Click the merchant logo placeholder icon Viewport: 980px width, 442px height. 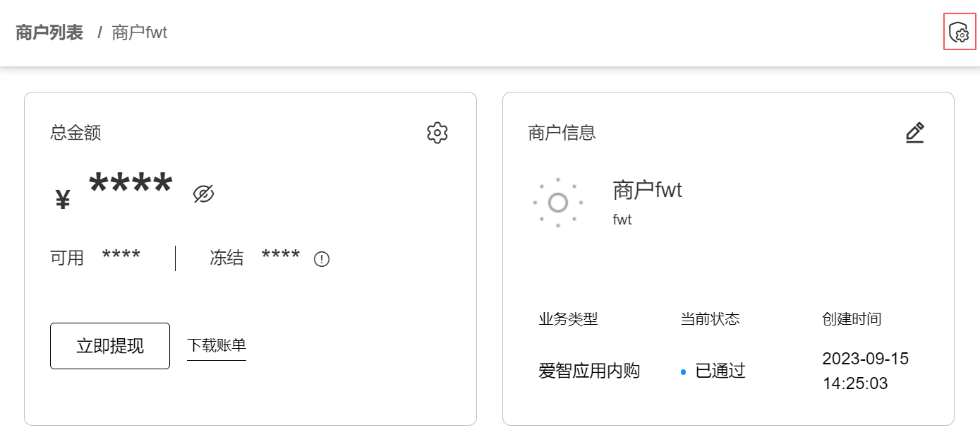point(558,203)
